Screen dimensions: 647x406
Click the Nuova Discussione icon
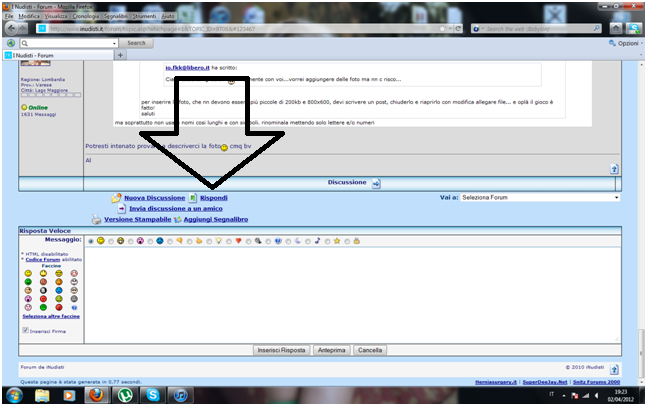coord(116,198)
